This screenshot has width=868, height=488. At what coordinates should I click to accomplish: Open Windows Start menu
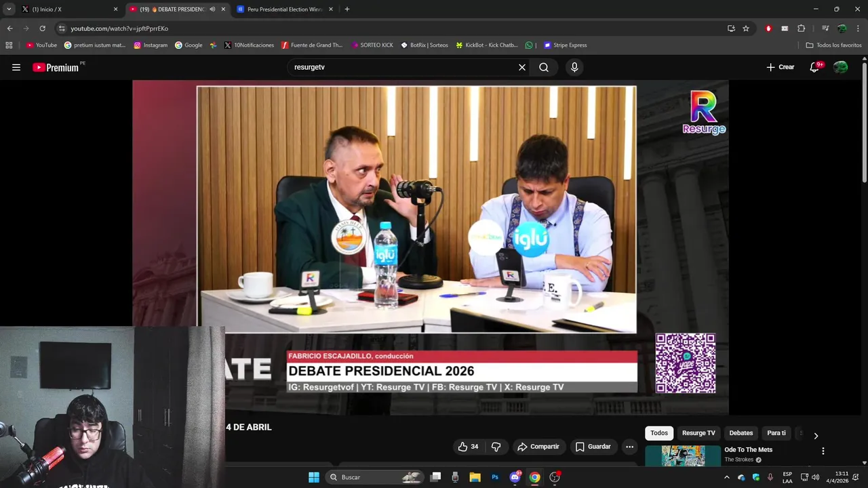(x=314, y=477)
